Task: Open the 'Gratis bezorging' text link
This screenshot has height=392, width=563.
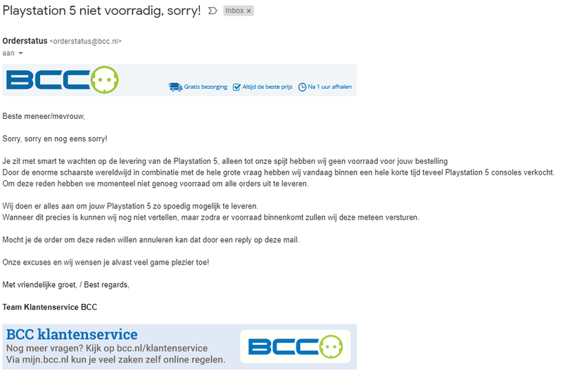Action: click(x=205, y=87)
